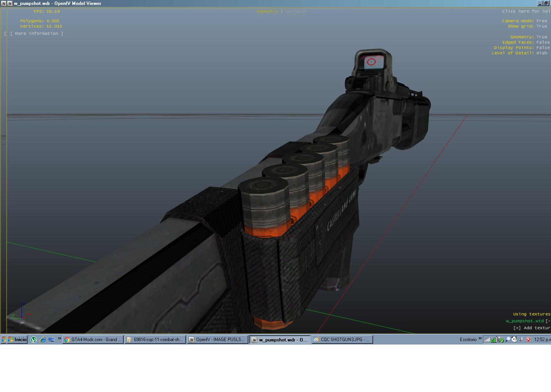Viewport: 551px width, 392px height.
Task: Click the taskbar clock showing 12:52
Action: (543, 340)
